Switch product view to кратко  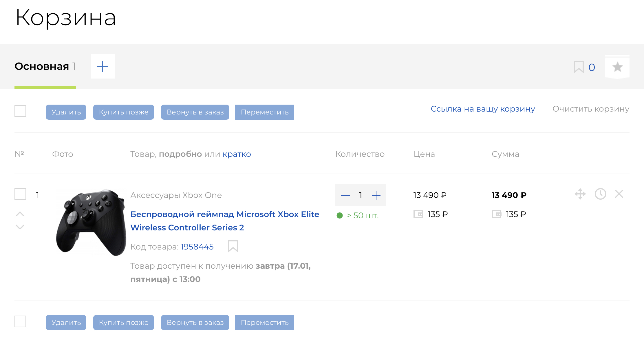pyautogui.click(x=237, y=154)
